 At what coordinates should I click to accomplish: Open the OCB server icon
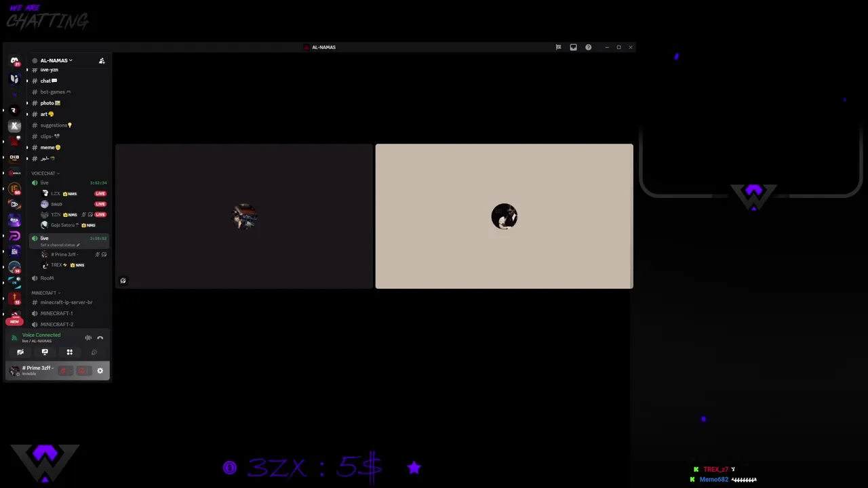(x=14, y=157)
